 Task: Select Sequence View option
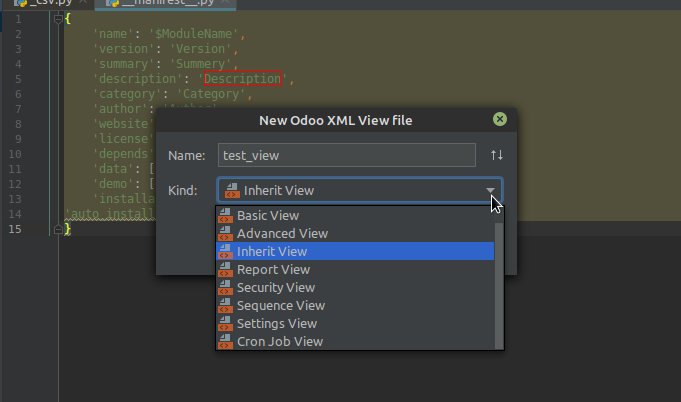[355, 306]
